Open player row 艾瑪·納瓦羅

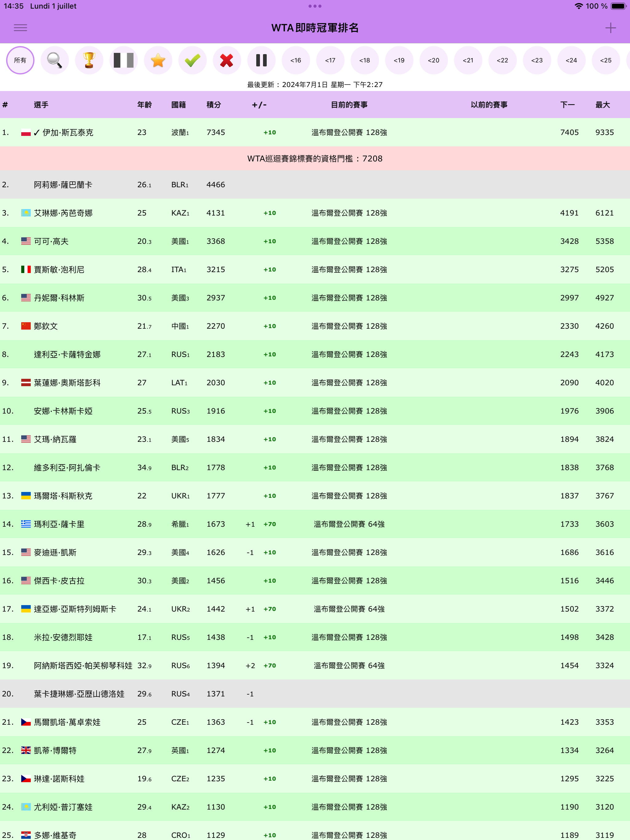(315, 439)
